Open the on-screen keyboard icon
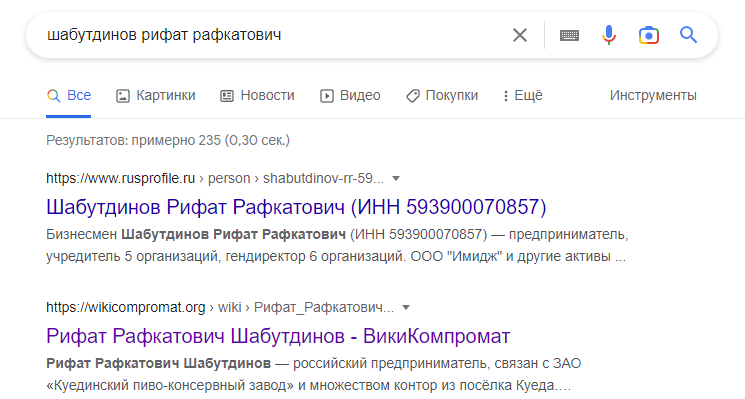 click(569, 35)
